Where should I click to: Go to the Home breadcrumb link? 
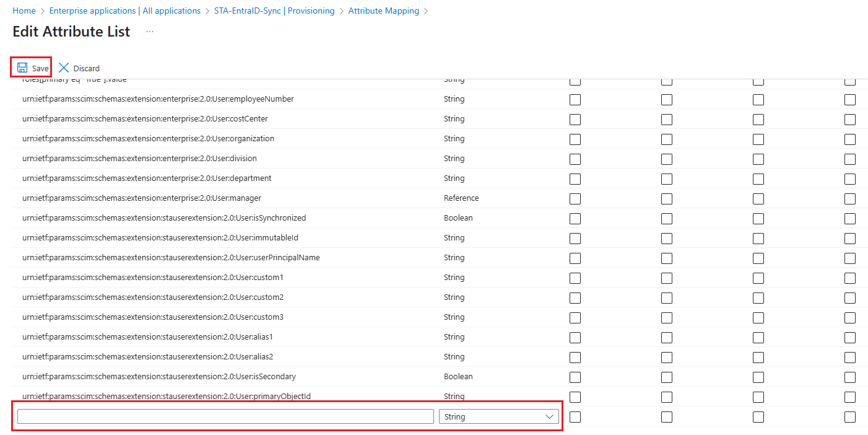pos(24,11)
